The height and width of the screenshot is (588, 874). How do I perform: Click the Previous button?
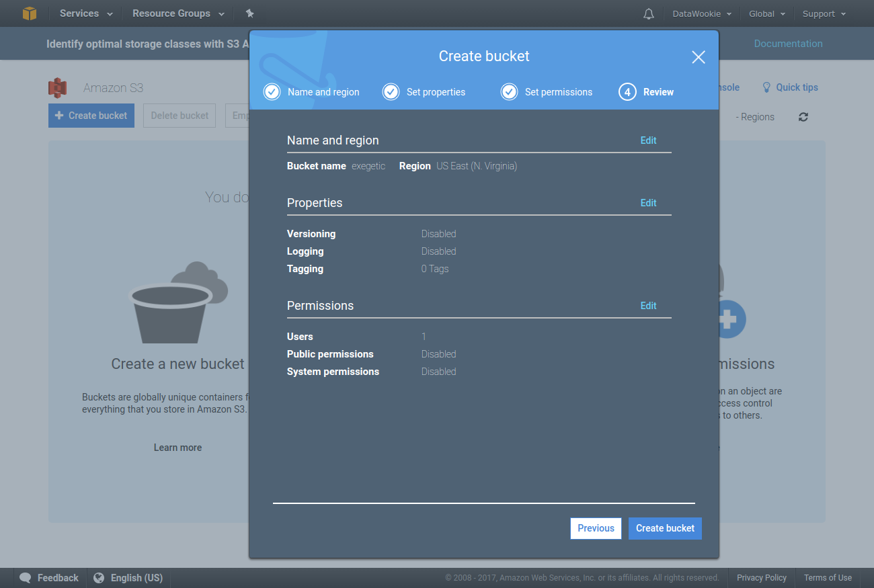point(596,528)
